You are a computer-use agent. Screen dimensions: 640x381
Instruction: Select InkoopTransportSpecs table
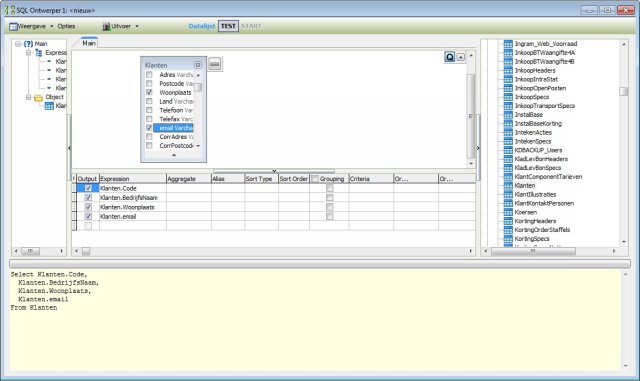point(544,106)
